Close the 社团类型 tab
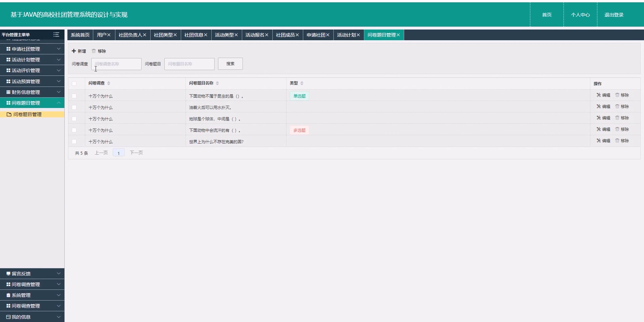644x322 pixels. coord(175,35)
